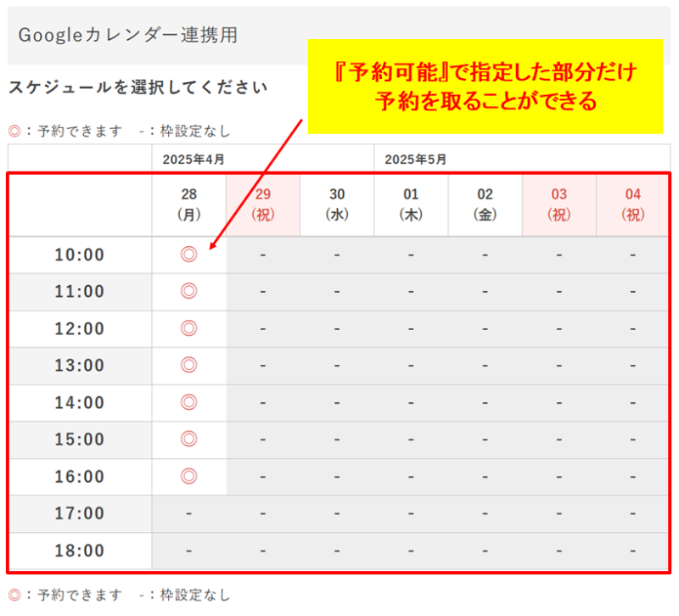Click the 13:00 time row label
Screen dimensions: 679x616
tap(80, 366)
